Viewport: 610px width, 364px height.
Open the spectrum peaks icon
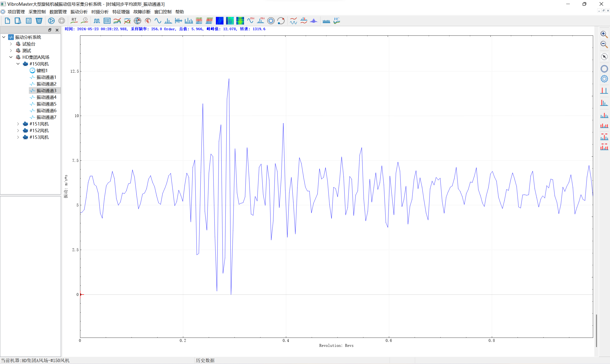pos(168,21)
